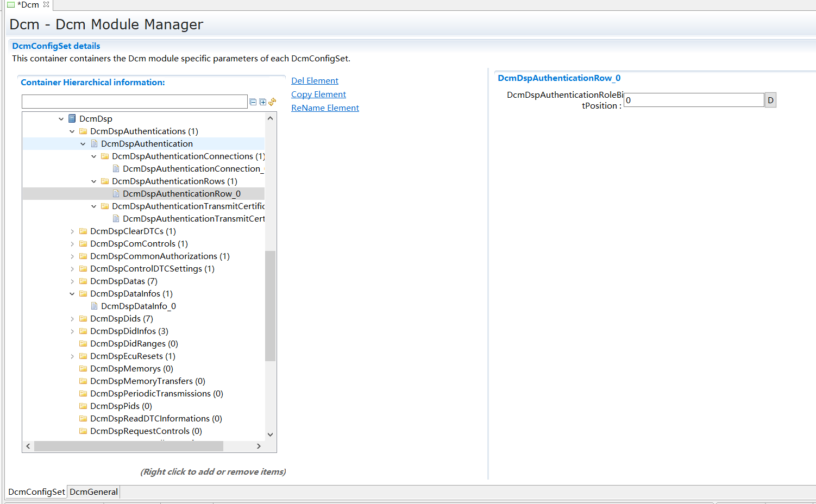
Task: Select the document icon of DcmDspDataInfo_0
Action: tap(94, 306)
